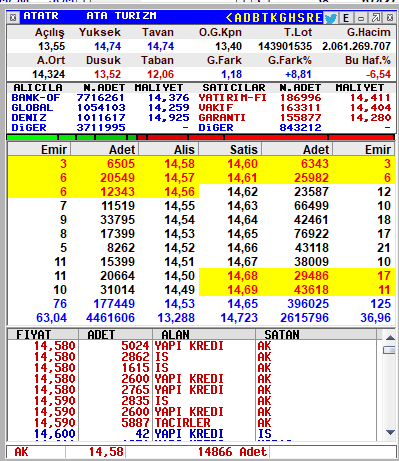Click the Dusuk value 13,52
This screenshot has width=399, height=461.
[107, 74]
